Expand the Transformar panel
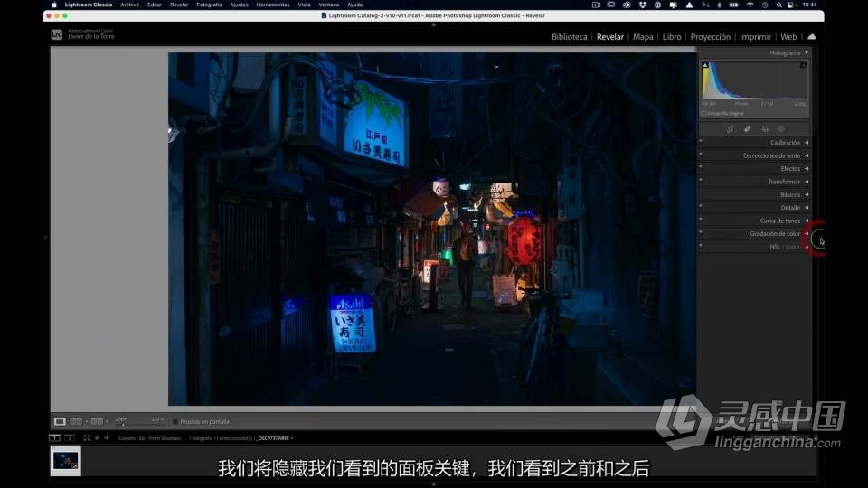 click(x=807, y=182)
